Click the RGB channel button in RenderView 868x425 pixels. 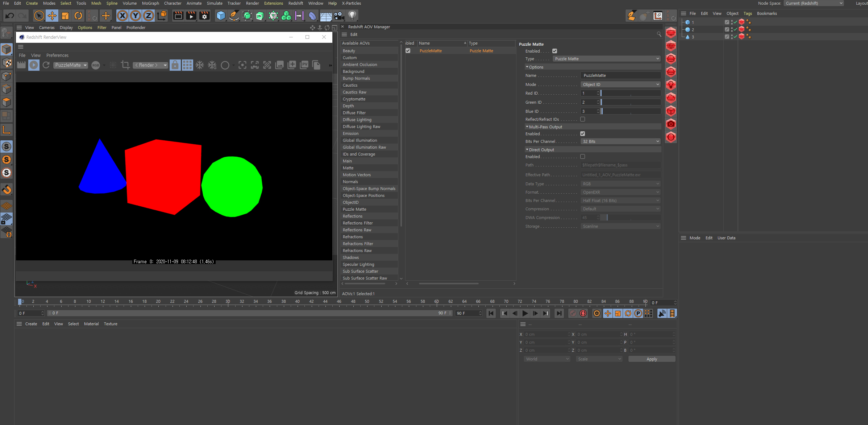(96, 65)
